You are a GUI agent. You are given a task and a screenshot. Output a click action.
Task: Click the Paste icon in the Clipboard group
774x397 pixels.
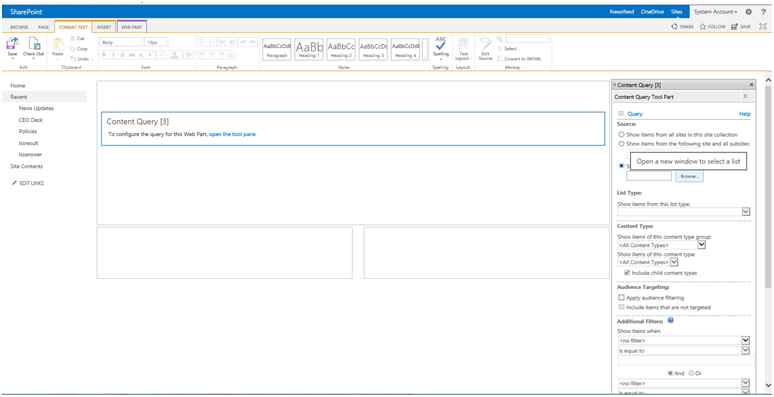(58, 44)
